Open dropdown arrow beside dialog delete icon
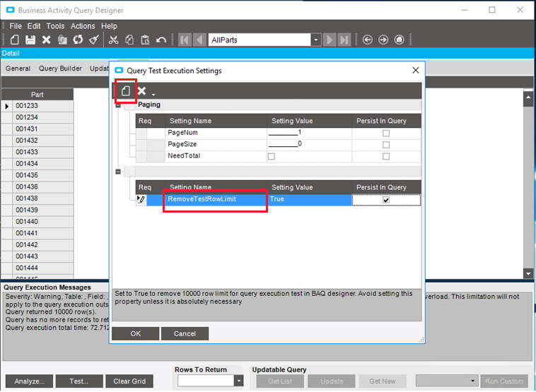Image resolution: width=536 pixels, height=392 pixels. coord(153,95)
